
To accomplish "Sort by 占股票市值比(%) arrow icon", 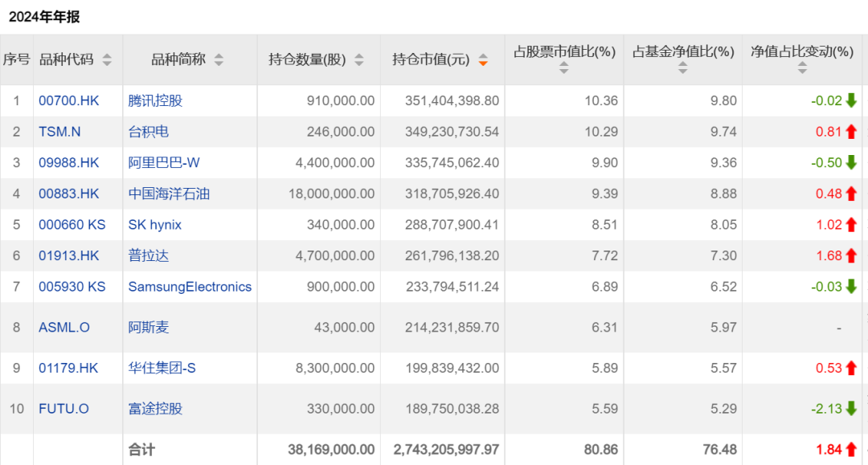I will click(x=563, y=69).
